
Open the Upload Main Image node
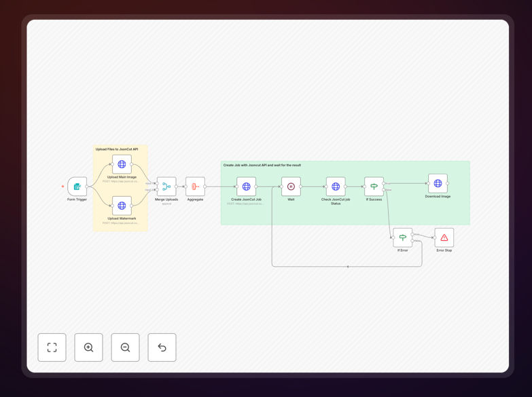[x=122, y=164]
